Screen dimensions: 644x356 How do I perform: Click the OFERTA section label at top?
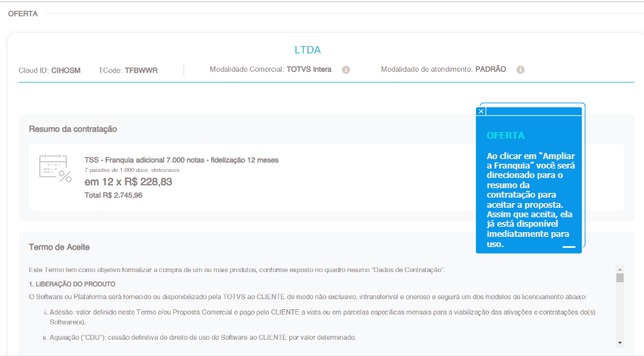coord(22,14)
